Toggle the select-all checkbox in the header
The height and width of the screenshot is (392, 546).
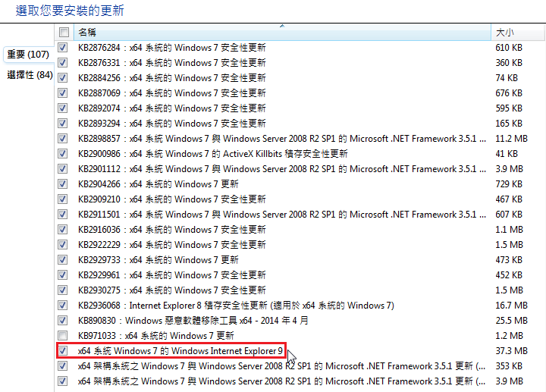(64, 33)
